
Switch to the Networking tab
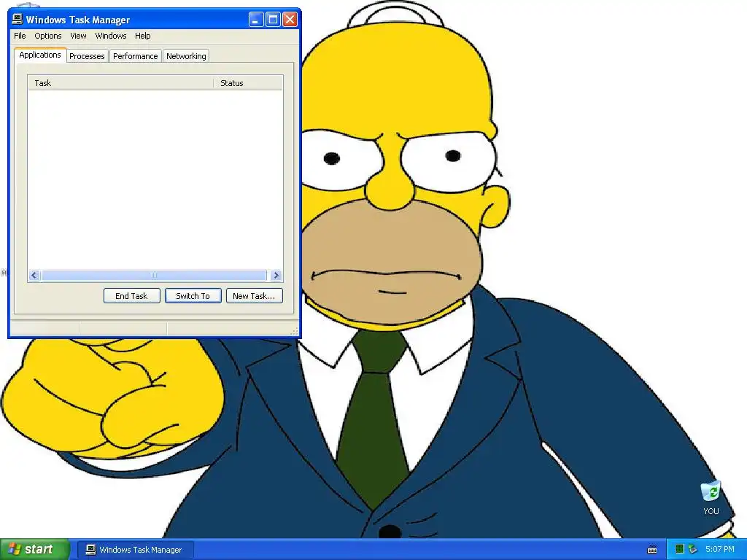(186, 56)
